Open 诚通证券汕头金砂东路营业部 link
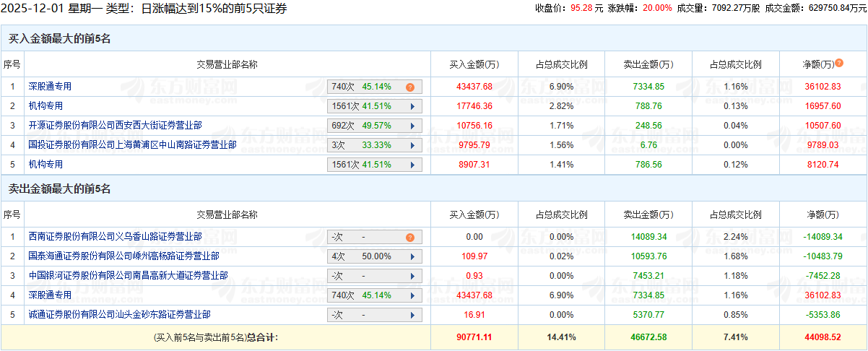 click(119, 314)
